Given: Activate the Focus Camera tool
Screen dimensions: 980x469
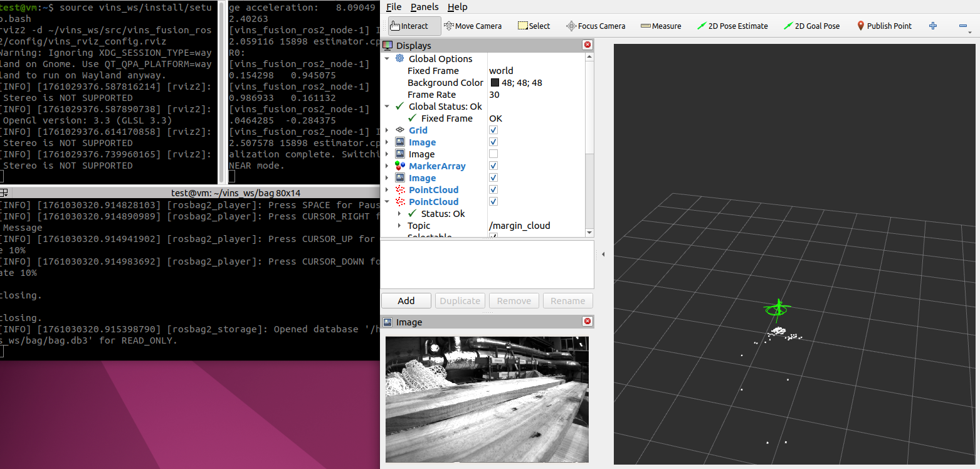Looking at the screenshot, I should click(x=595, y=26).
